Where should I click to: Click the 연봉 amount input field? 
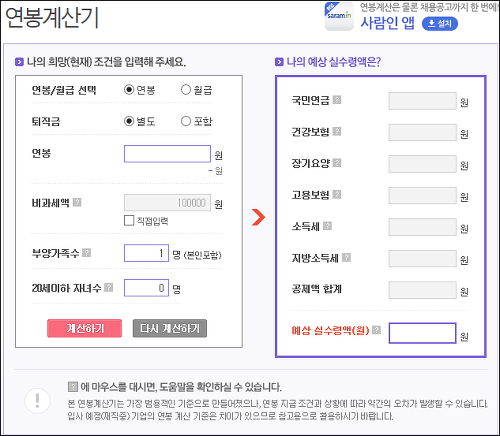167,154
